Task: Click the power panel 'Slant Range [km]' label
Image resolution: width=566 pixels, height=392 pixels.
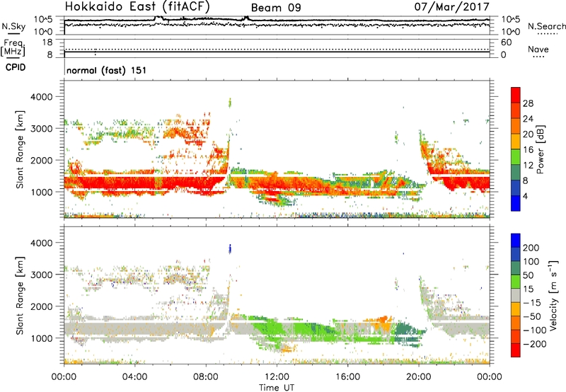Action: tap(19, 149)
